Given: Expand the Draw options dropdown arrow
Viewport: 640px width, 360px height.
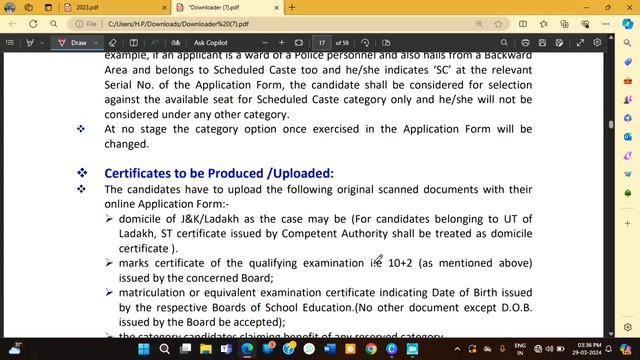Looking at the screenshot, I should click(x=96, y=43).
